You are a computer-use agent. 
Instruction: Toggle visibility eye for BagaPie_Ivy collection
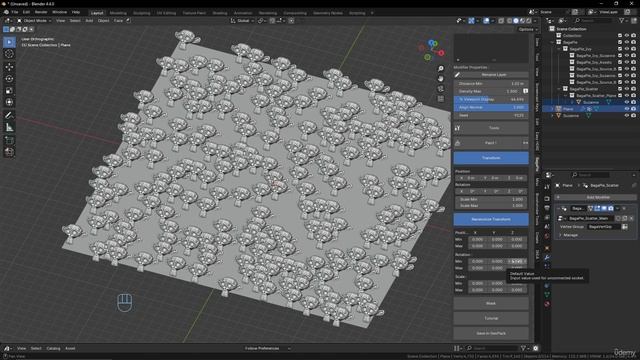coord(627,49)
